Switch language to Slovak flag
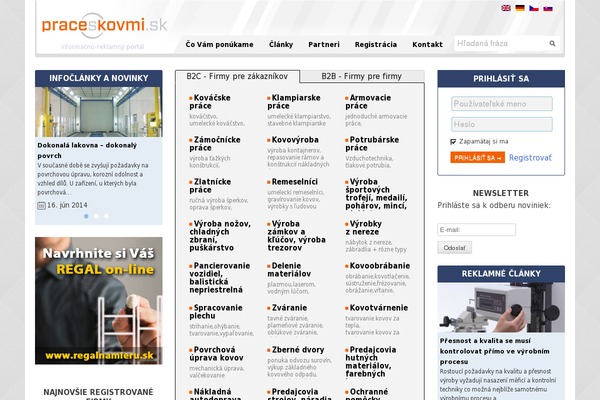Viewport: 600px width, 400px height. pos(548,8)
